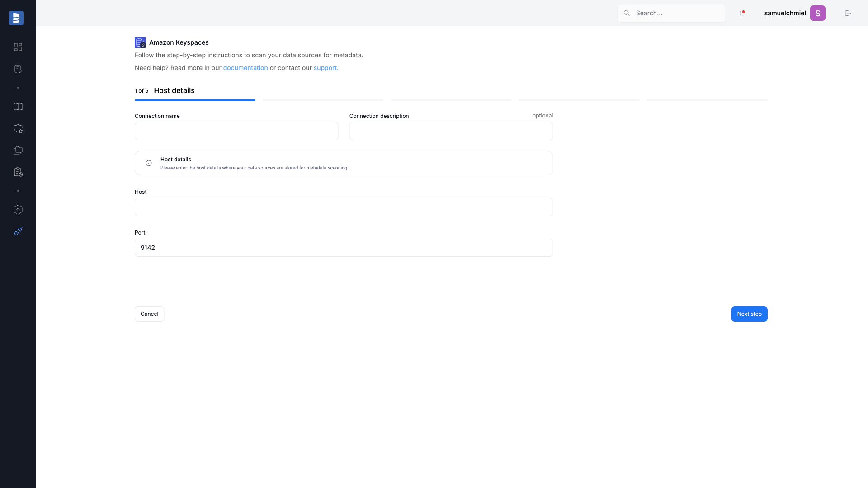
Task: Proceed with the Next step button
Action: pos(749,314)
